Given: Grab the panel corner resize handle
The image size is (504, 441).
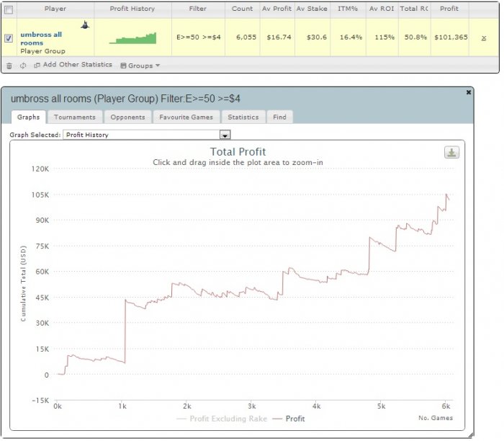Looking at the screenshot, I should point(471,435).
